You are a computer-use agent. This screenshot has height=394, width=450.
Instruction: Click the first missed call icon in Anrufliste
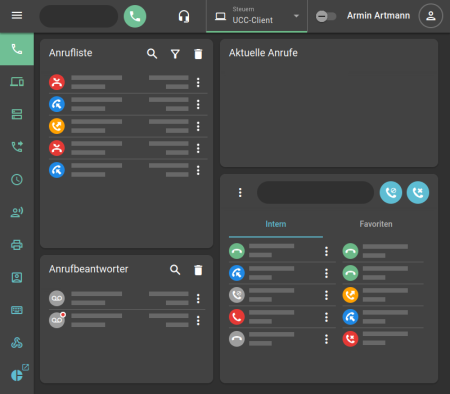point(57,82)
